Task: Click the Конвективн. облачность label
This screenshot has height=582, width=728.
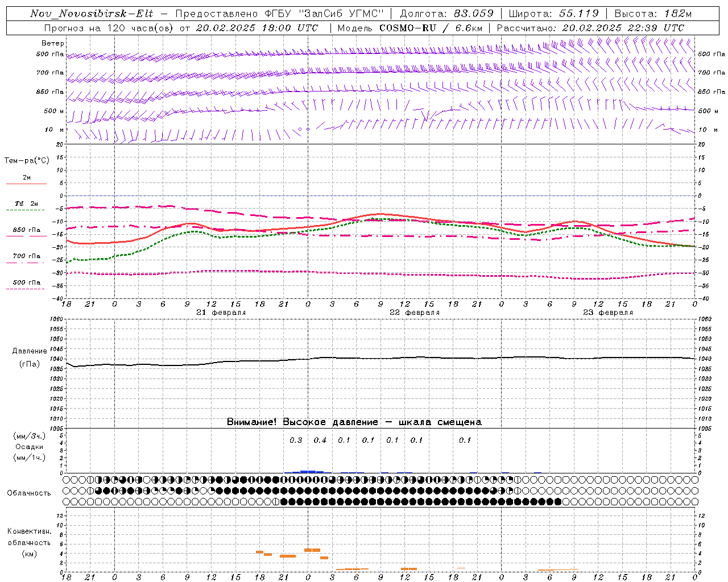Action: (x=29, y=537)
